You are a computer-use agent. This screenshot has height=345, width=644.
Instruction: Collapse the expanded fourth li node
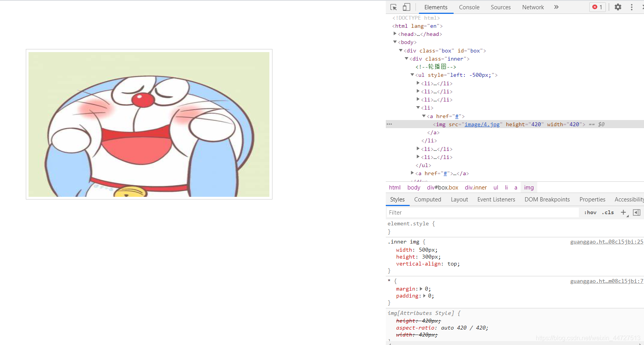pyautogui.click(x=418, y=108)
